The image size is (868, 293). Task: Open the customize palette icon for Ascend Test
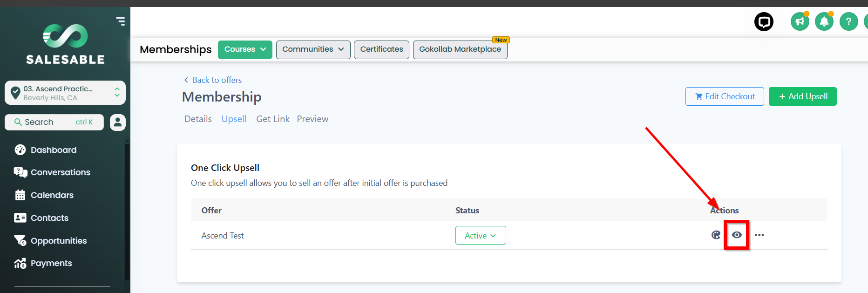tap(716, 235)
